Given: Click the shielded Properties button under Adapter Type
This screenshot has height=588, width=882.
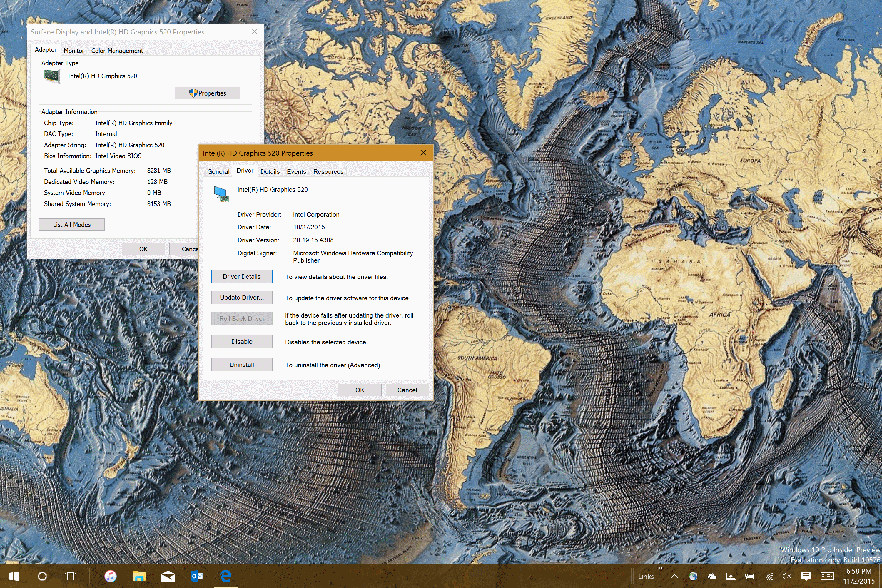Looking at the screenshot, I should [x=208, y=93].
